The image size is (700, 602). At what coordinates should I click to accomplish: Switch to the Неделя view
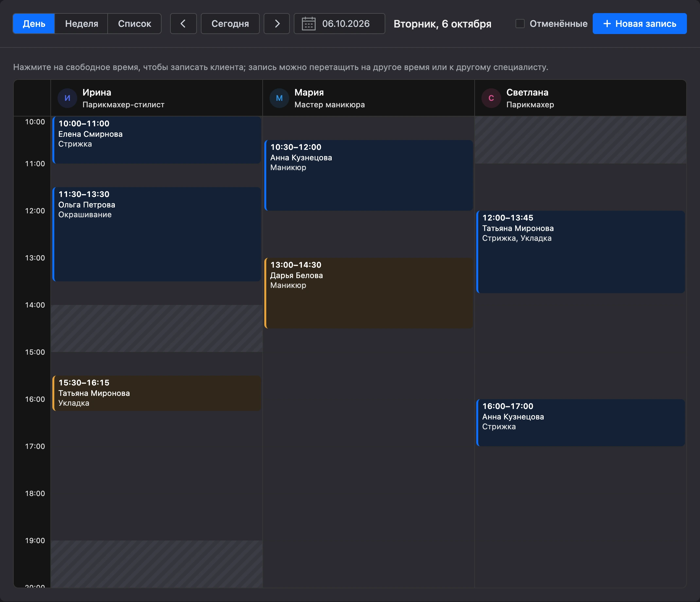(81, 24)
